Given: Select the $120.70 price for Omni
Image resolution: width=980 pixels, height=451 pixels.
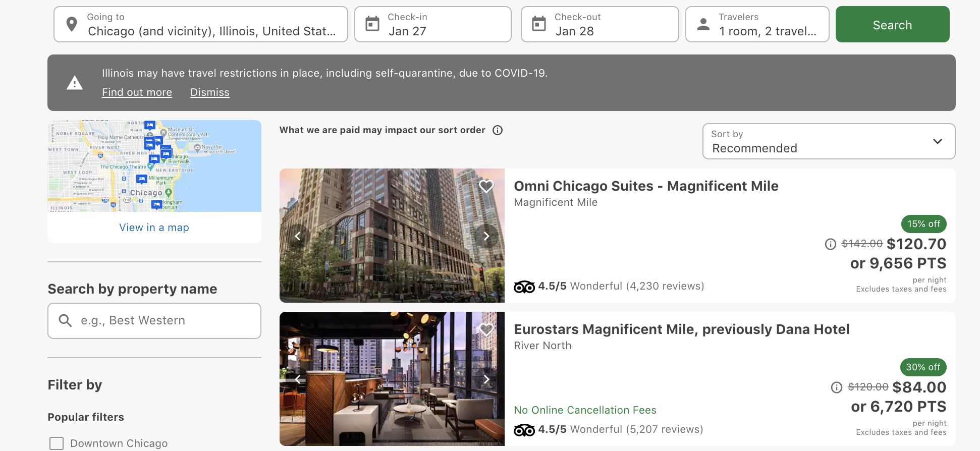Looking at the screenshot, I should click(916, 244).
